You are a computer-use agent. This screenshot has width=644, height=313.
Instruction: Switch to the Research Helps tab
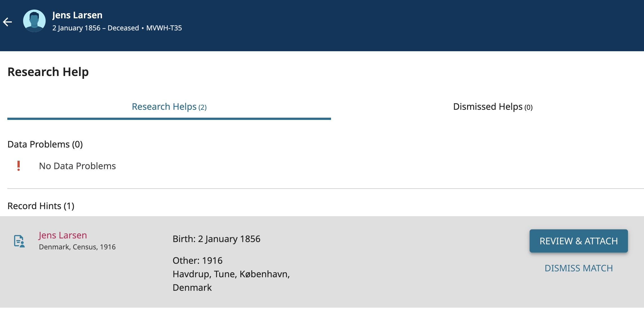(169, 107)
